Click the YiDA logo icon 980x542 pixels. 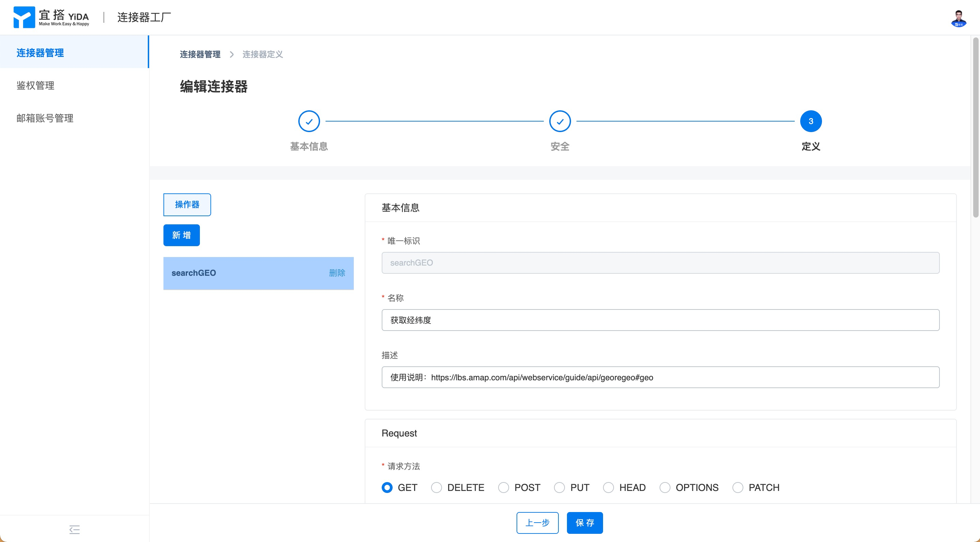[x=24, y=17]
